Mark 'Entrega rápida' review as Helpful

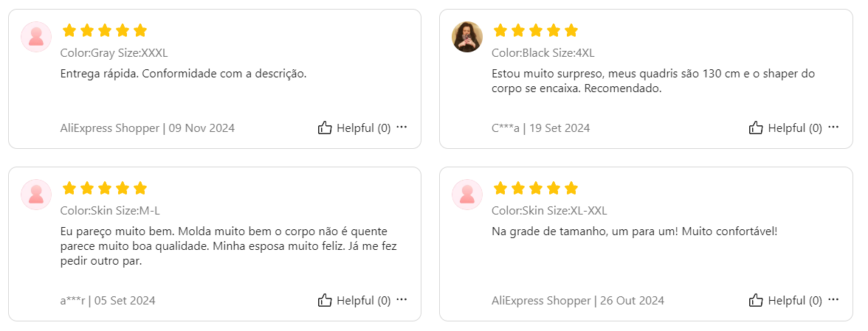click(354, 128)
